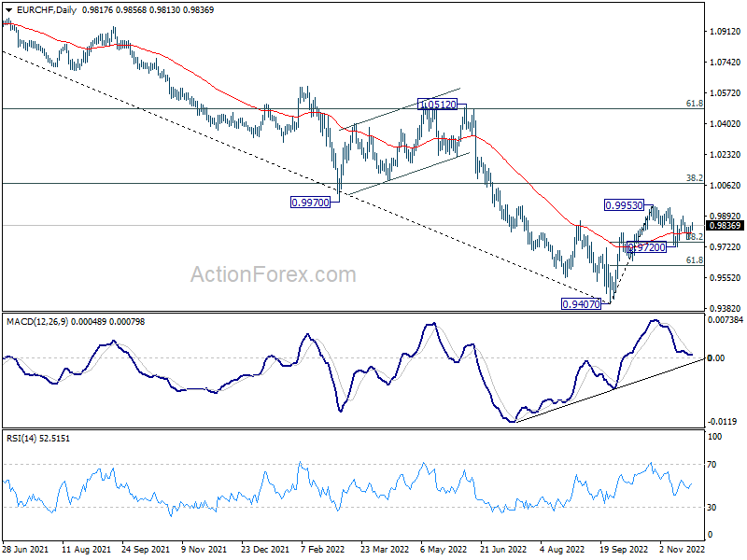Select the 0.94070 bottom price label
This screenshot has width=747, height=560.
click(x=583, y=304)
